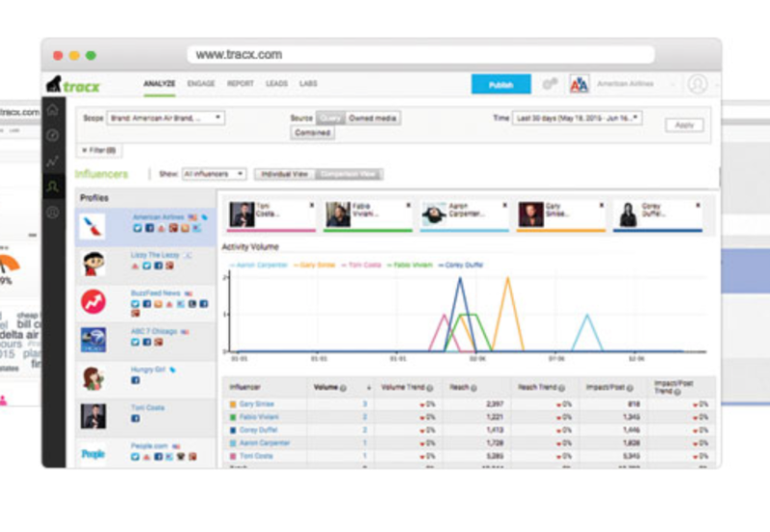Click the info icon next to Volume Trend header
Viewport: 770px width, 532px height.
pyautogui.click(x=429, y=389)
